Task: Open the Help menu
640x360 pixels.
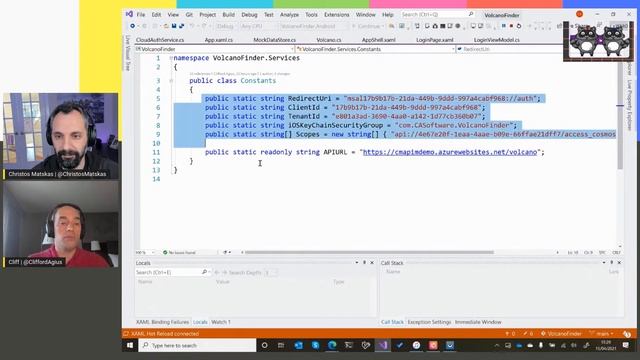Action: 388,15
